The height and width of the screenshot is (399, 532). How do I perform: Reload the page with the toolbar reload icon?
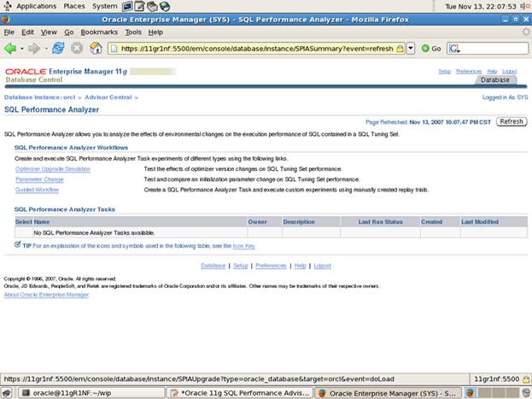coord(58,48)
